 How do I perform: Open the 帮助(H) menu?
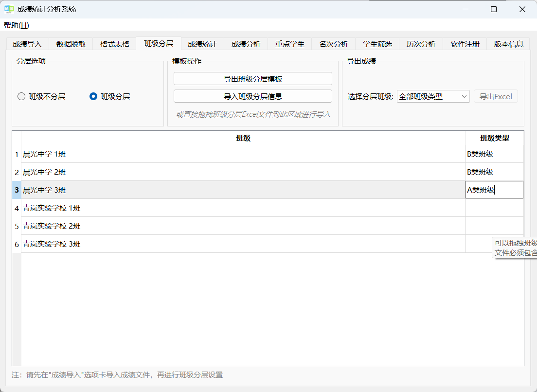coord(17,25)
